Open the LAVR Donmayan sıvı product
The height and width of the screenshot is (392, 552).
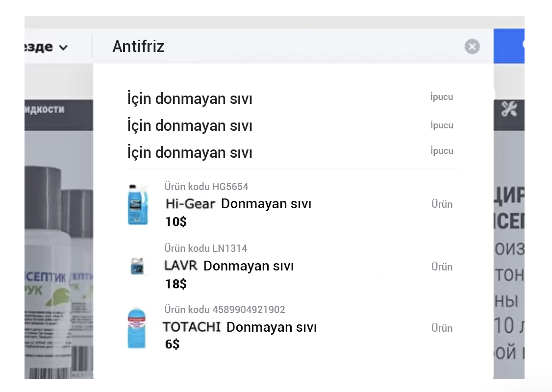pyautogui.click(x=229, y=266)
